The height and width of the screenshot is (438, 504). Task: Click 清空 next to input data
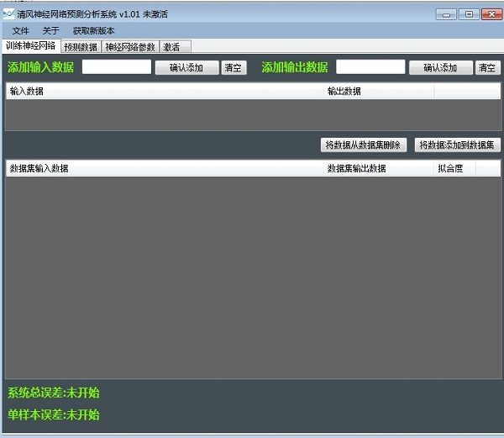[x=234, y=67]
